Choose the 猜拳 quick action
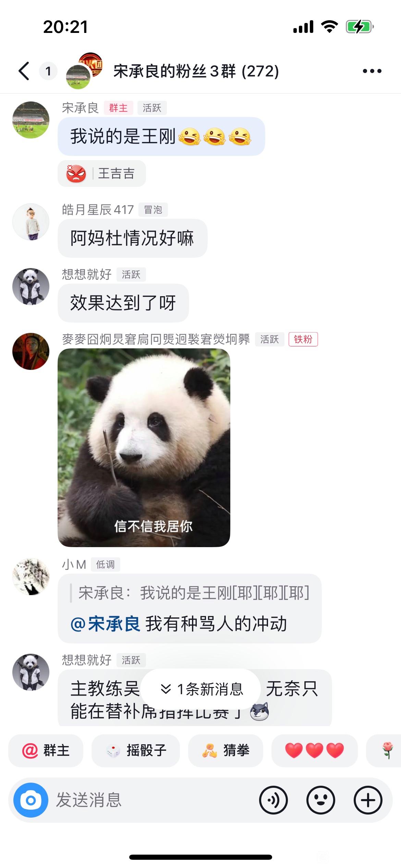This screenshot has width=401, height=868. coord(226,751)
